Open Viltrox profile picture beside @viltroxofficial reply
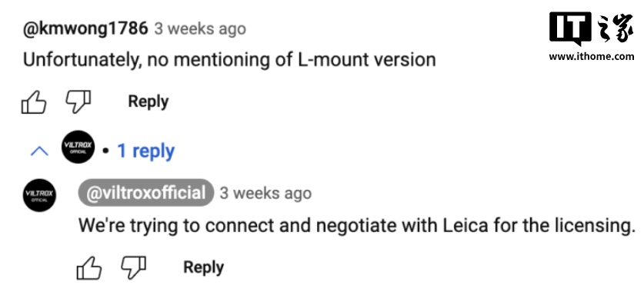The height and width of the screenshot is (292, 644). [x=39, y=195]
